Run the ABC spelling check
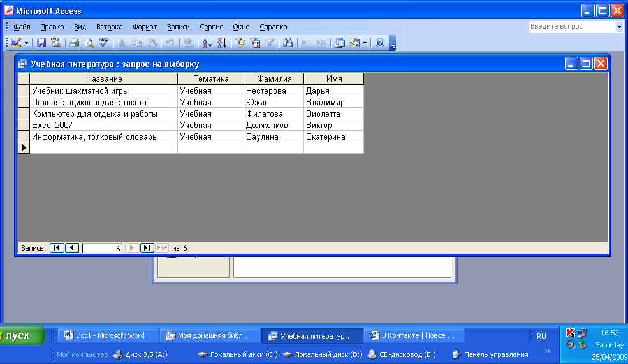The height and width of the screenshot is (364, 628). (x=104, y=43)
